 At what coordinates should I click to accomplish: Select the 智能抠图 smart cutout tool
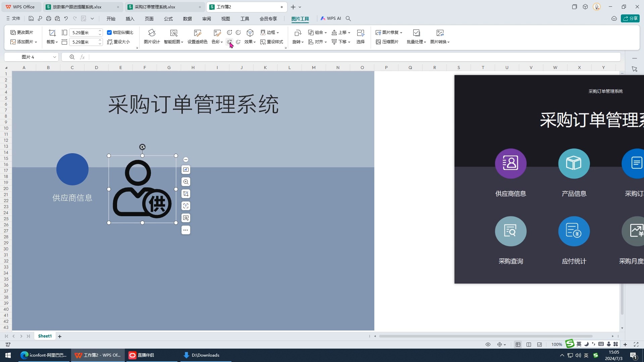click(172, 36)
